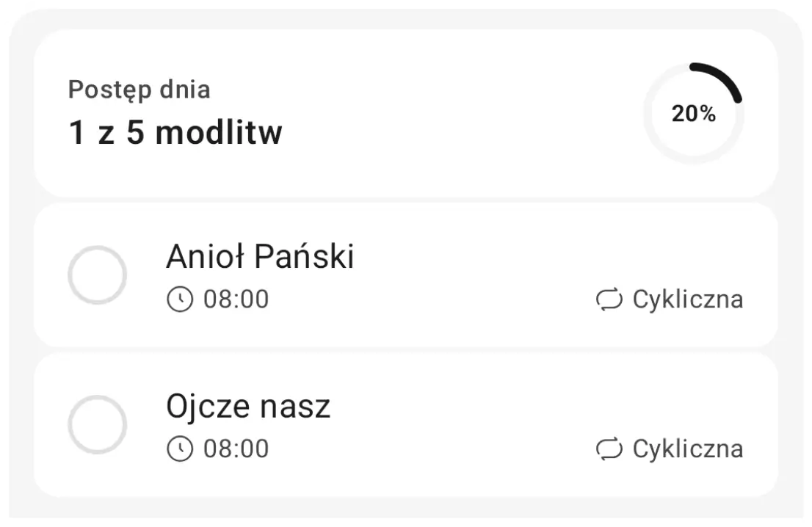812x527 pixels.
Task: Select the 1 z 5 modlitw text
Action: click(x=175, y=132)
